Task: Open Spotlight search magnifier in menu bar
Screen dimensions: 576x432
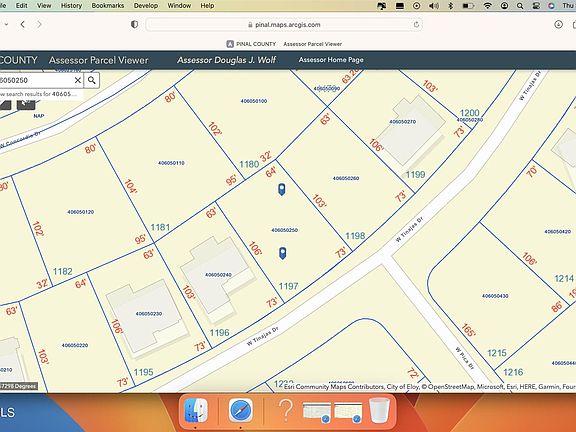Action: (520, 6)
